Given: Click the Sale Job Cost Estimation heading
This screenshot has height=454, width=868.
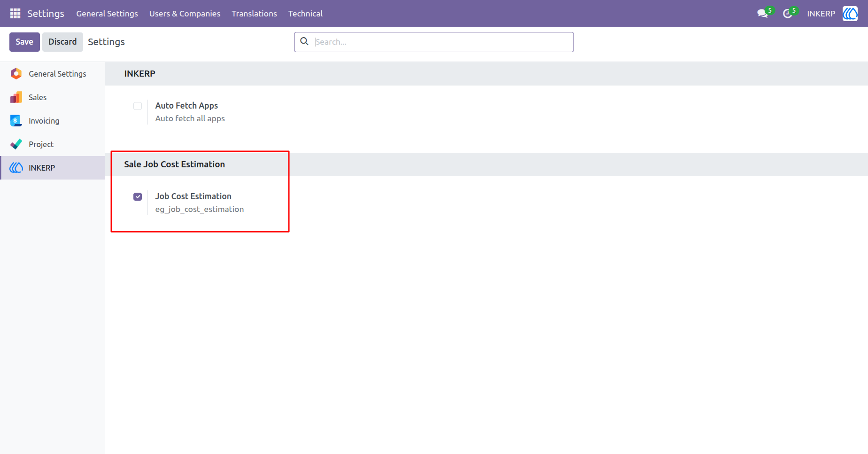Looking at the screenshot, I should tap(174, 164).
